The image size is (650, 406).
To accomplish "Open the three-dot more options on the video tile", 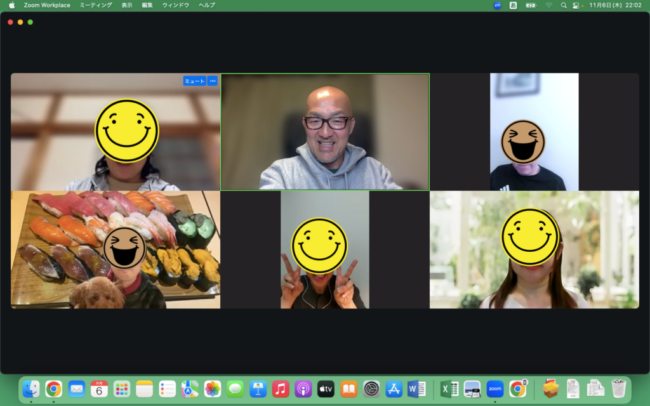I will tap(212, 81).
